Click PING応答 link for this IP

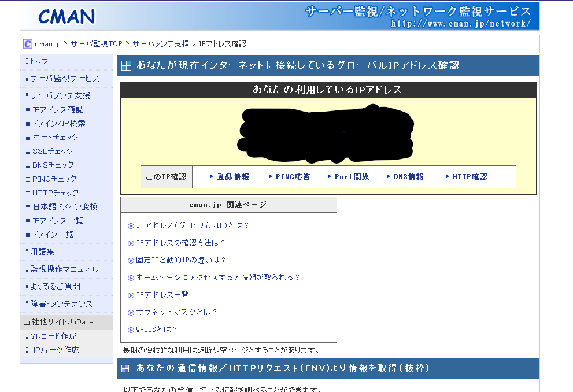(x=293, y=177)
